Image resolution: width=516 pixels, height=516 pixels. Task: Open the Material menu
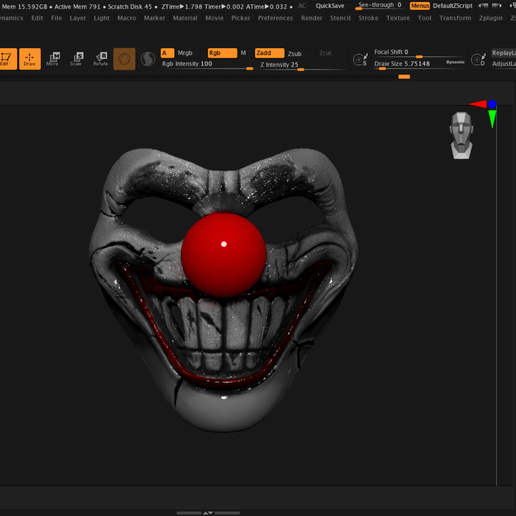(185, 18)
